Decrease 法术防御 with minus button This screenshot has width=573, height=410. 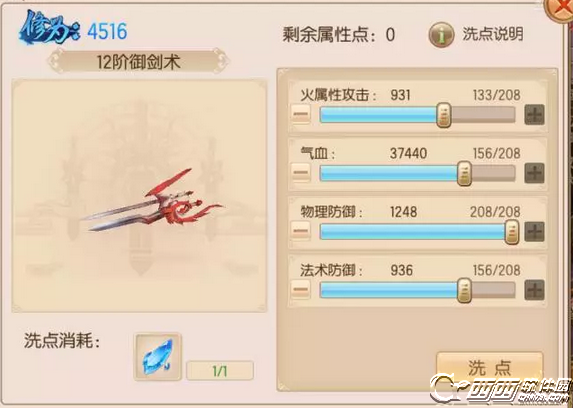tap(301, 290)
